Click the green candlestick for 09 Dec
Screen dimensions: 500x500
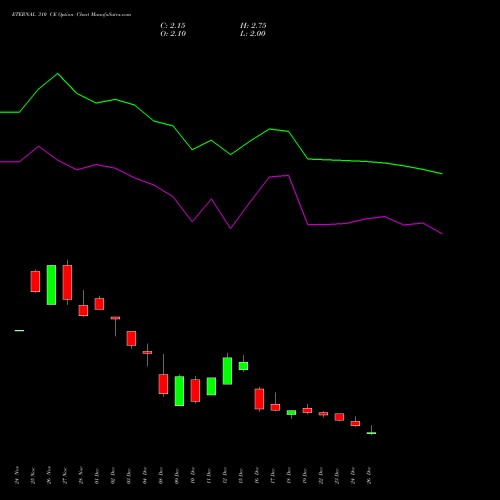pos(179,391)
